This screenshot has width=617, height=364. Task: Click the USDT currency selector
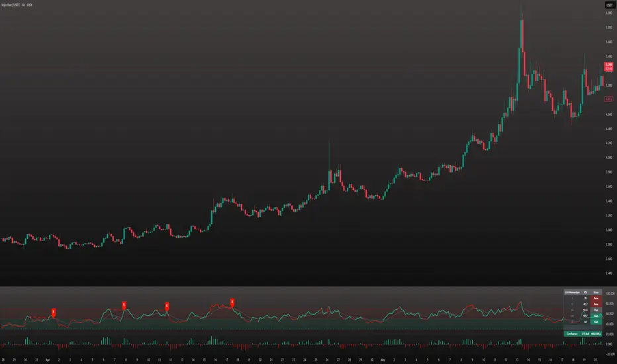pyautogui.click(x=609, y=5)
